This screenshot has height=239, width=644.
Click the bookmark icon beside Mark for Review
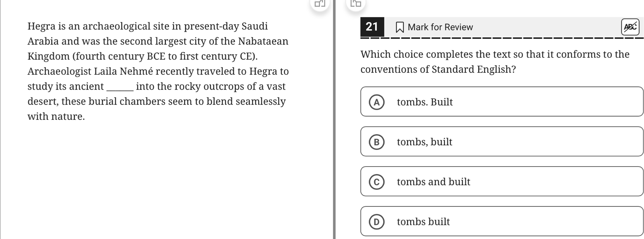pos(399,27)
